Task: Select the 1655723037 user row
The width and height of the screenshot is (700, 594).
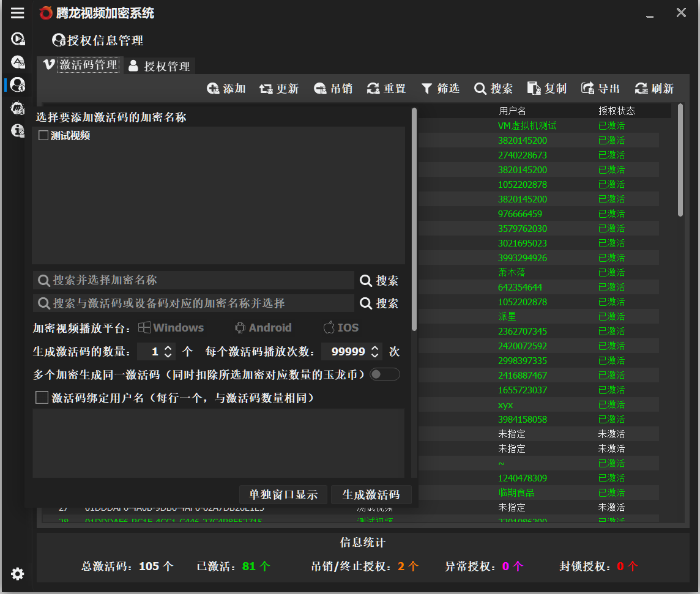Action: pos(537,390)
